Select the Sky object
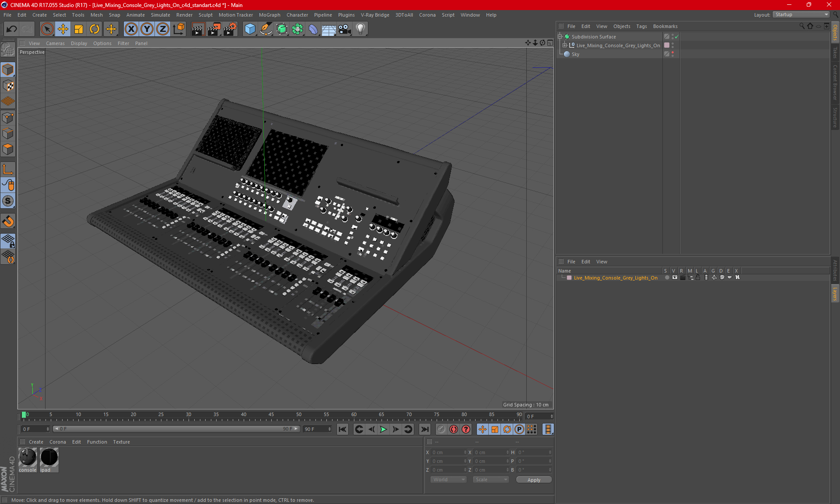Screen dimensions: 840x504 pos(575,54)
